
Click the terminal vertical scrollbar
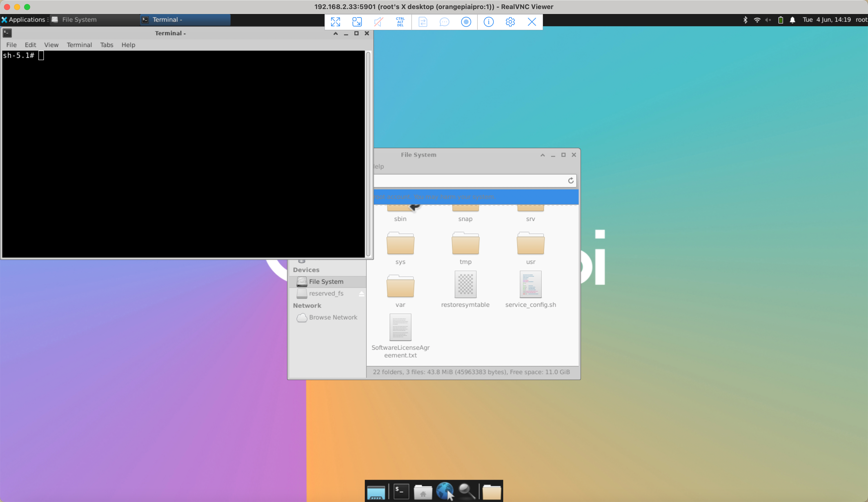[368, 154]
